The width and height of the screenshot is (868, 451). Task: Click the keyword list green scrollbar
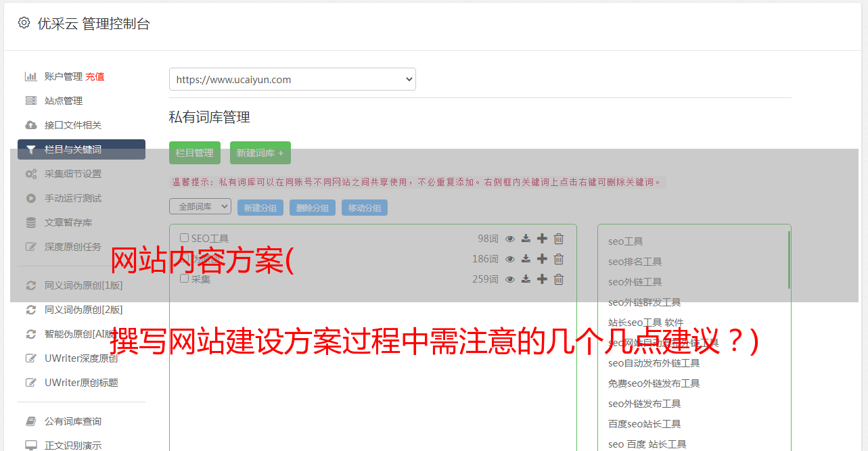[x=789, y=260]
